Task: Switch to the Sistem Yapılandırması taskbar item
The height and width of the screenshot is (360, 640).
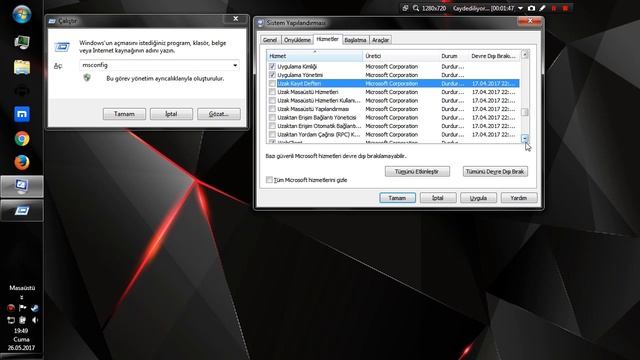Action: [22, 187]
